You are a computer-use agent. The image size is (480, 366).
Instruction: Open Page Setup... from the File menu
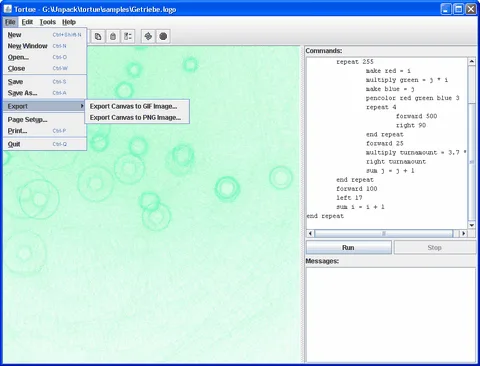click(45, 120)
